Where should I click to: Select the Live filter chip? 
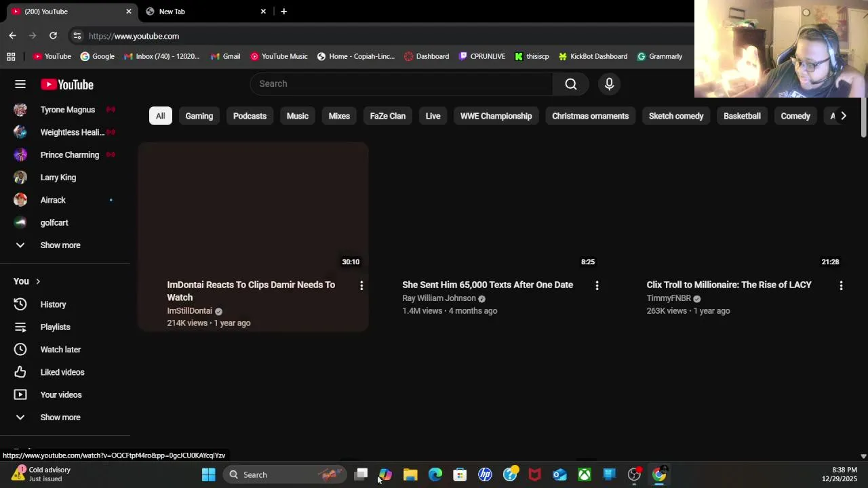tap(433, 116)
